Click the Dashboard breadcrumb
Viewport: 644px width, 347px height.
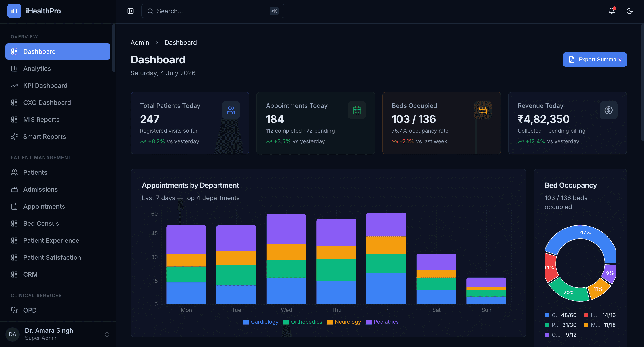(x=180, y=43)
